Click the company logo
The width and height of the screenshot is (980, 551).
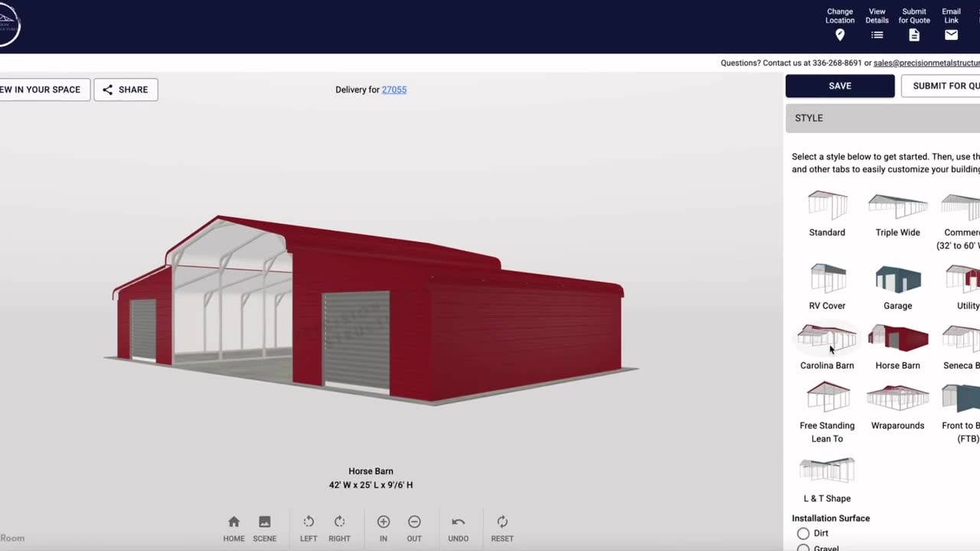(9, 24)
